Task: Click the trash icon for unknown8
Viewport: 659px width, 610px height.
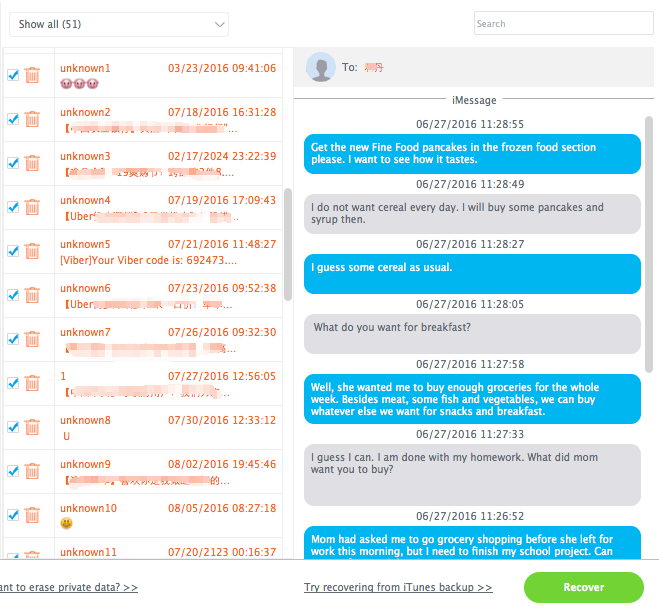Action: click(x=32, y=427)
